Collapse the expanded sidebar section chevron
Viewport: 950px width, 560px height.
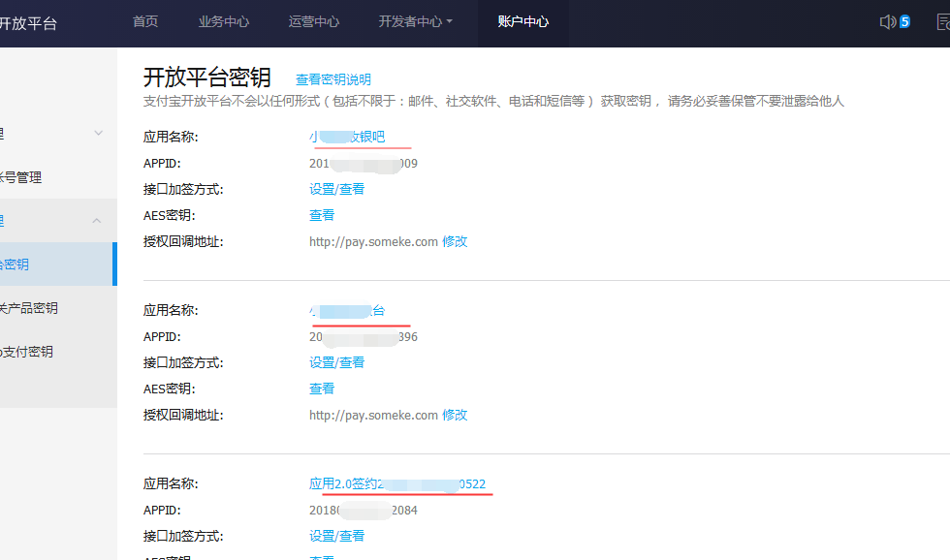pyautogui.click(x=97, y=221)
